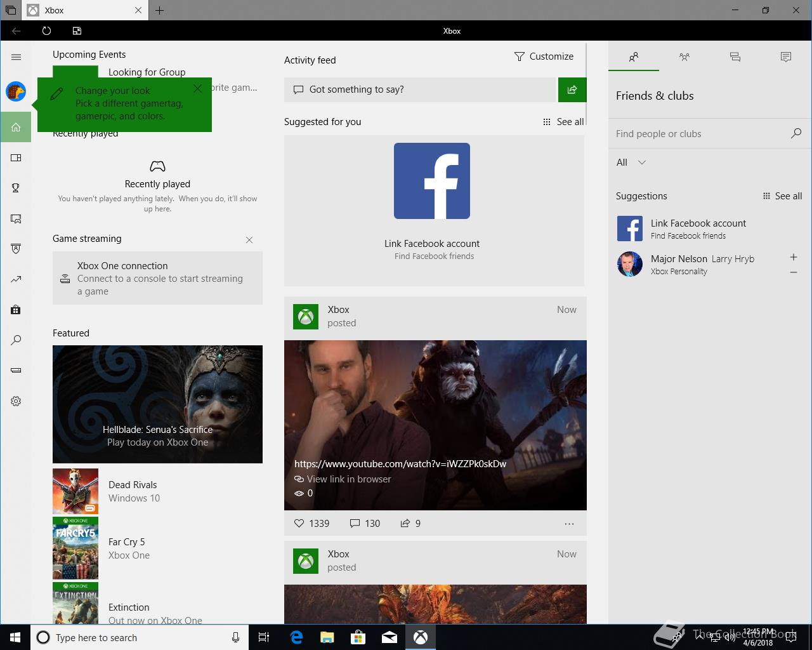
Task: Switch to Friends & clubs tab
Action: tap(634, 57)
